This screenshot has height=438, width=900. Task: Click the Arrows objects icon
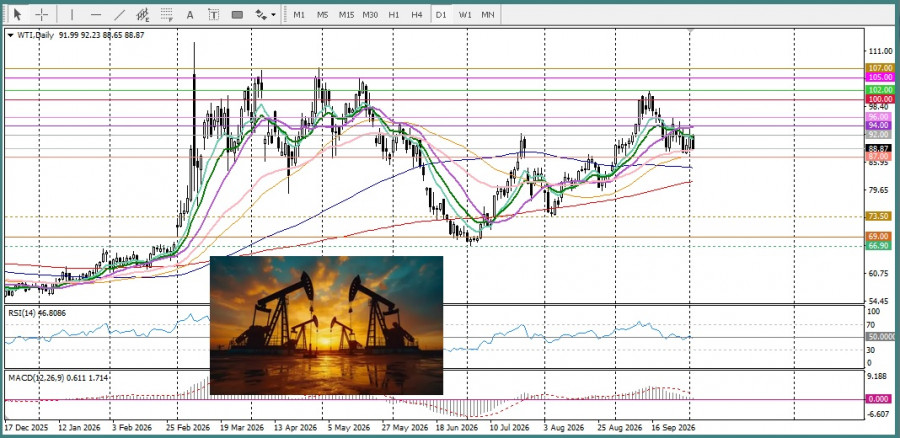pos(261,14)
